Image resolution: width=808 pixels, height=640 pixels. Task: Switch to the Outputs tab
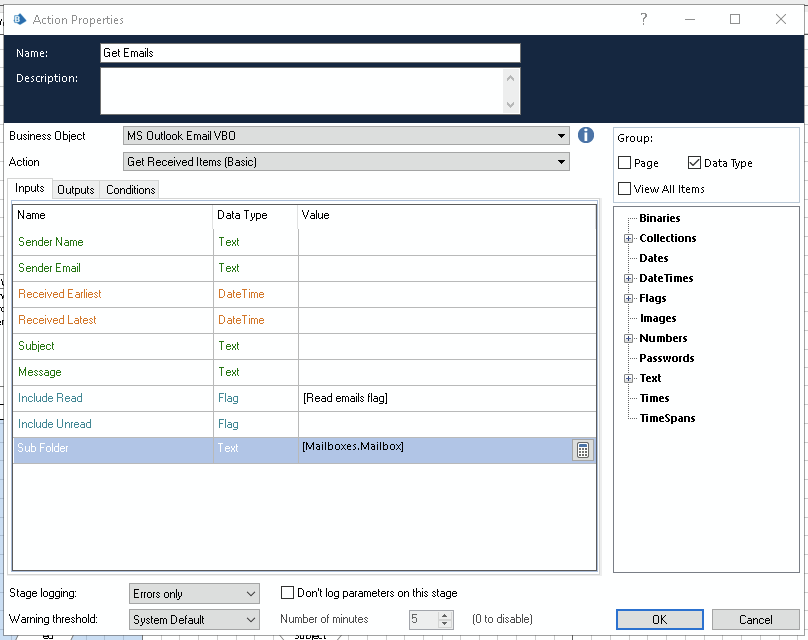pos(75,190)
